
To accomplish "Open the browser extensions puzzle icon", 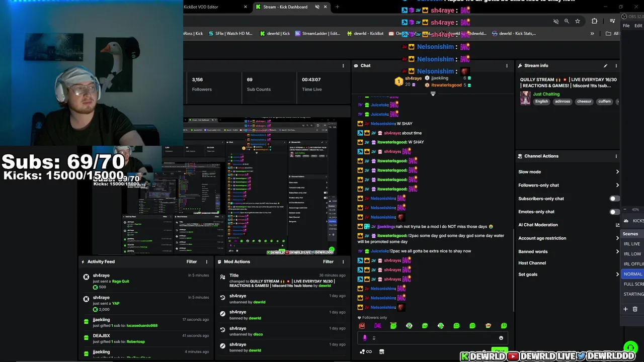I will 595,21.
